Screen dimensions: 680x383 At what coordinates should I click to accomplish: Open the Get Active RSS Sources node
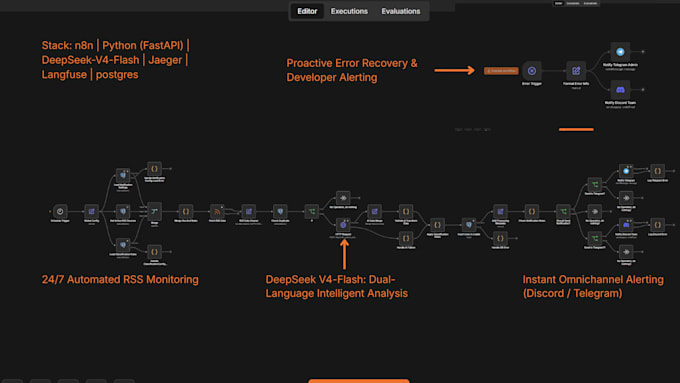pyautogui.click(x=123, y=211)
